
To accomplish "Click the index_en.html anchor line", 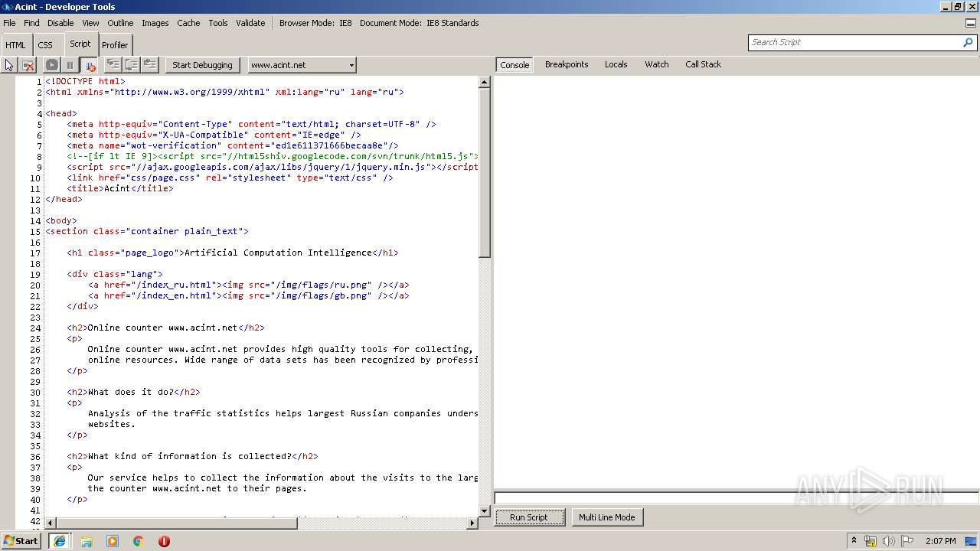I will coord(248,295).
